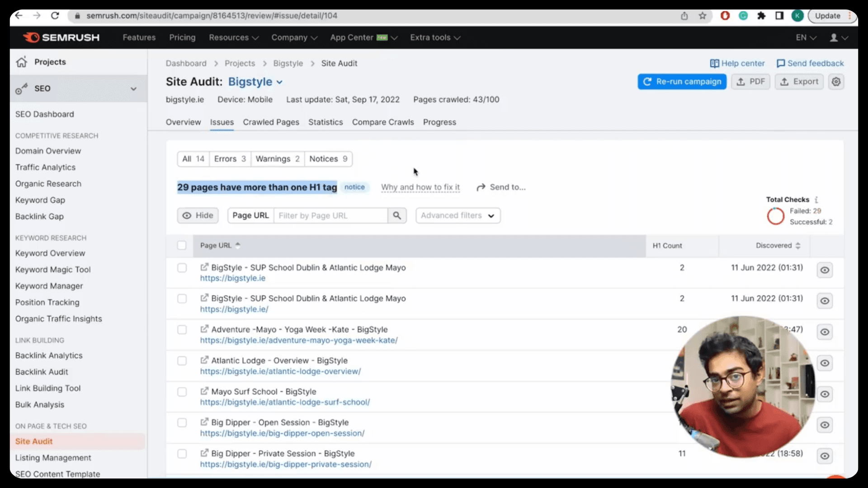Open Keyword Magic Tool in sidebar

pyautogui.click(x=53, y=270)
